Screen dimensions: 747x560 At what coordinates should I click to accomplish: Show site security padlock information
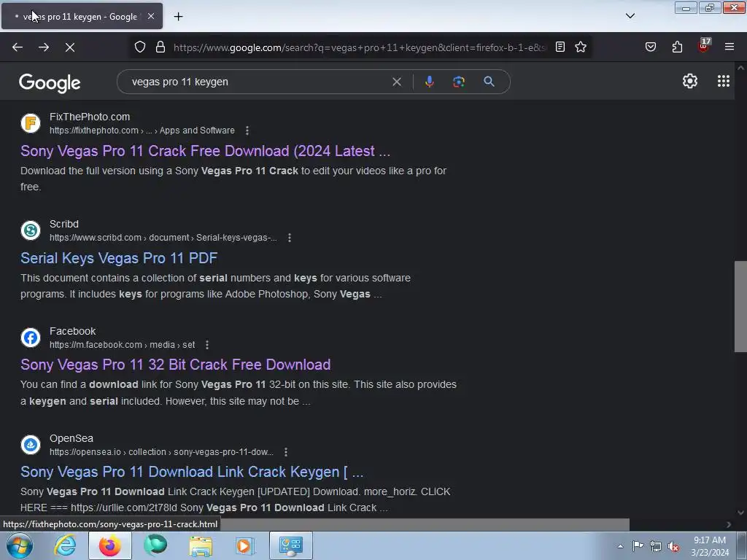160,47
